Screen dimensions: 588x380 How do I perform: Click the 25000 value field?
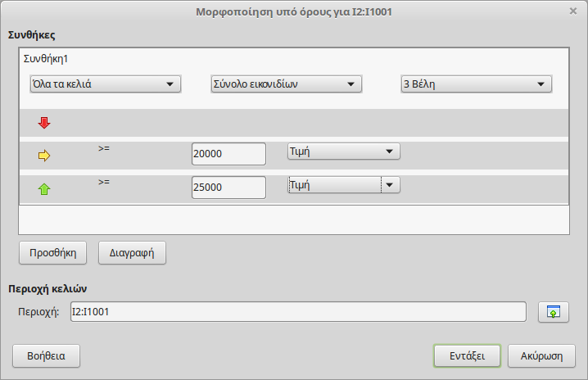point(228,188)
